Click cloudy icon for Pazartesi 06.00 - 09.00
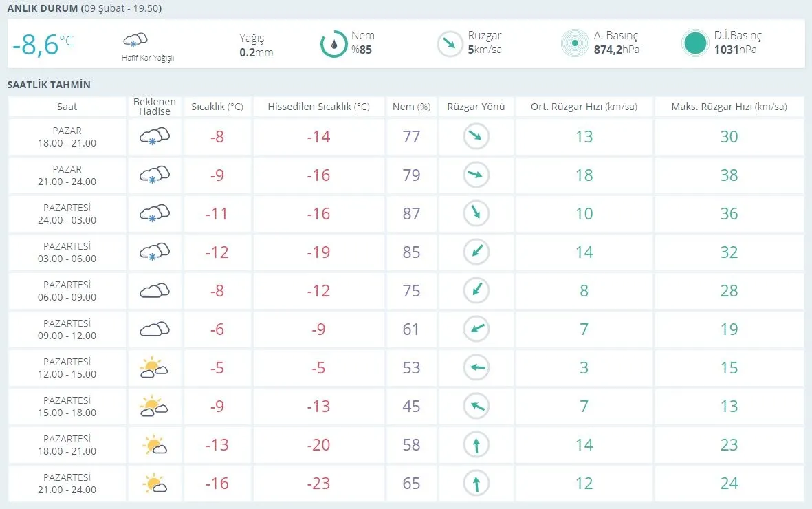812x509 pixels. pos(155,291)
